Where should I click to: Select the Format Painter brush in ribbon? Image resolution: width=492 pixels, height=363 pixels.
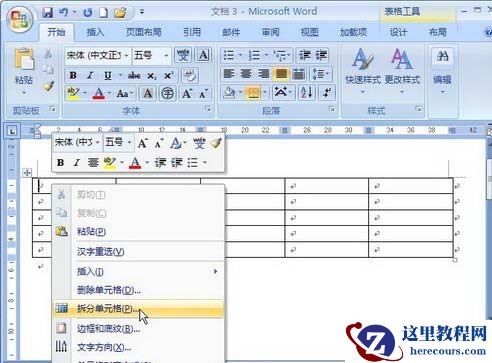click(49, 86)
